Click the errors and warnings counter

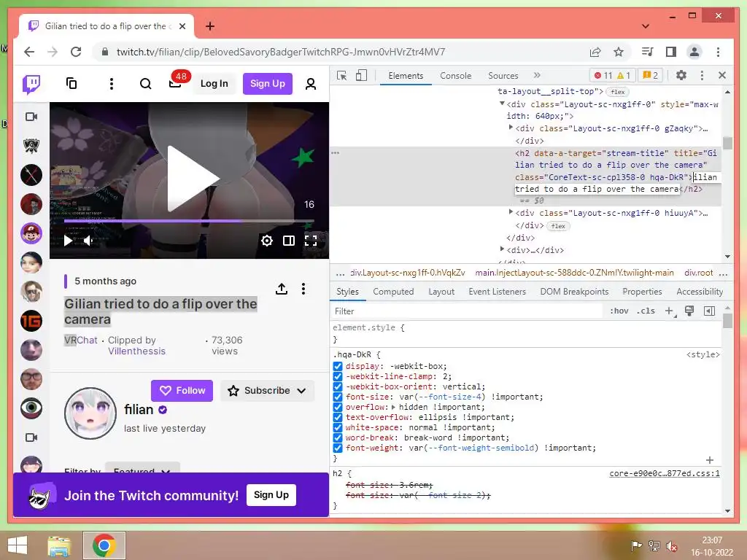point(612,75)
